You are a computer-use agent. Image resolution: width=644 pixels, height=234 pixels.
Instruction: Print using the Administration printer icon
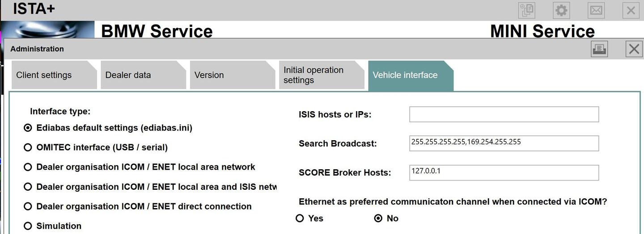coord(599,49)
